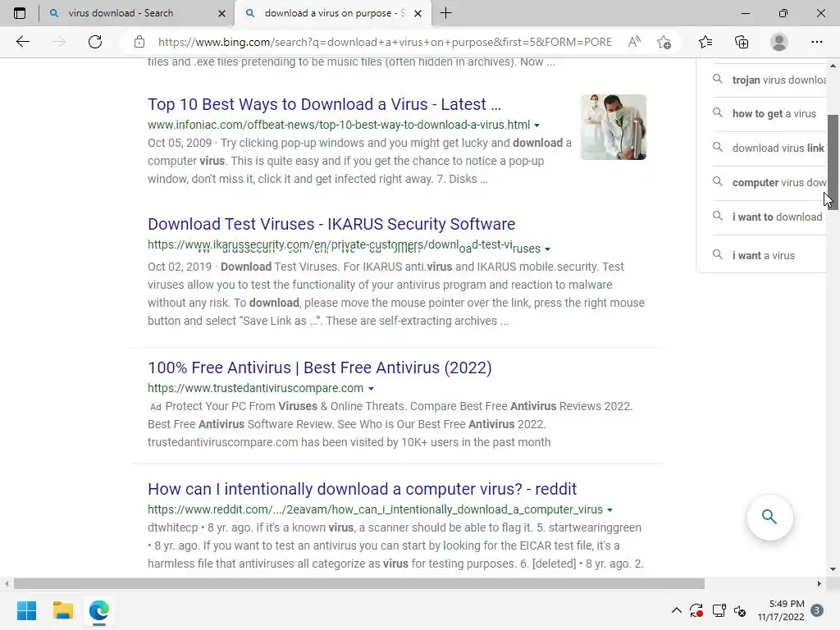Click search icon beside 'how to get a virus'
Screen dimensions: 840x630
coord(717,112)
